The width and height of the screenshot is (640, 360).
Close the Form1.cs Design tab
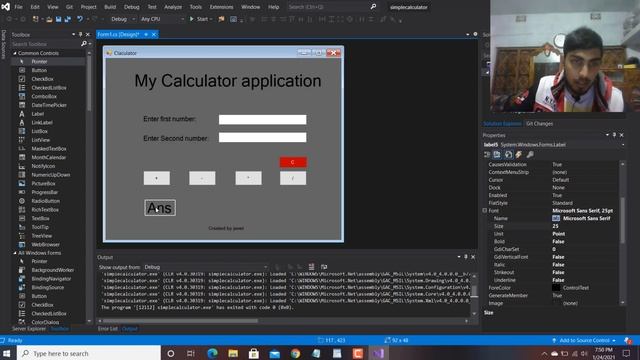click(x=154, y=35)
